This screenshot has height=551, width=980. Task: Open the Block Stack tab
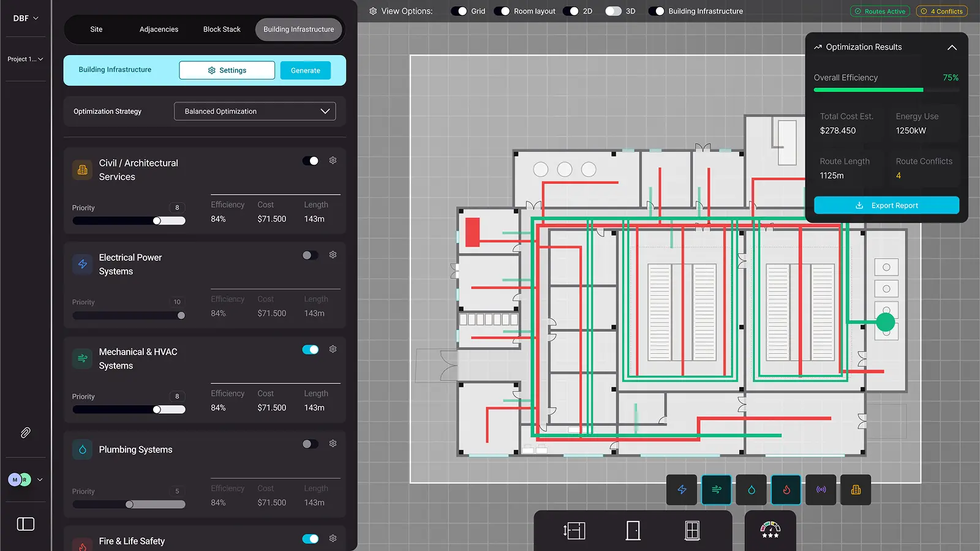pyautogui.click(x=222, y=29)
